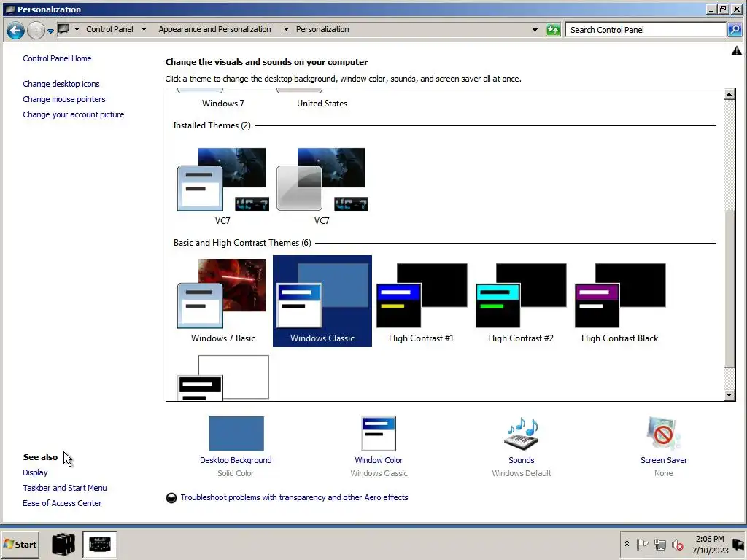Click Installed Themes (2) group header
The image size is (747, 560).
(212, 125)
